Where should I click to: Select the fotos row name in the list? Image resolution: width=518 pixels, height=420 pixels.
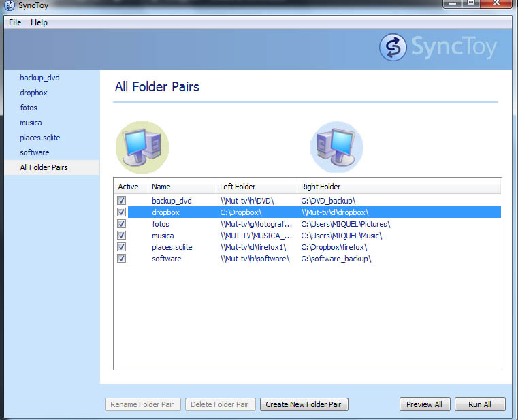pos(161,224)
